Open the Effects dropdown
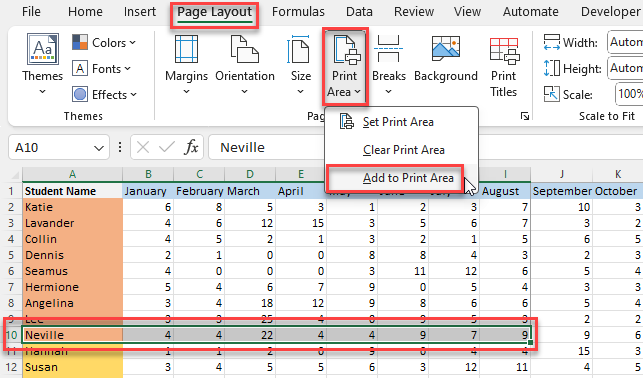The width and height of the screenshot is (643, 378). (x=105, y=95)
